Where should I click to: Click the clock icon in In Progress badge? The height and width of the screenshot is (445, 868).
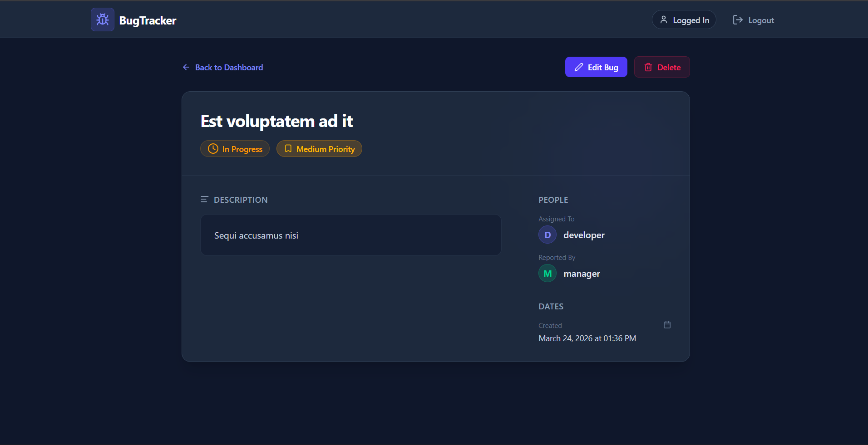212,148
